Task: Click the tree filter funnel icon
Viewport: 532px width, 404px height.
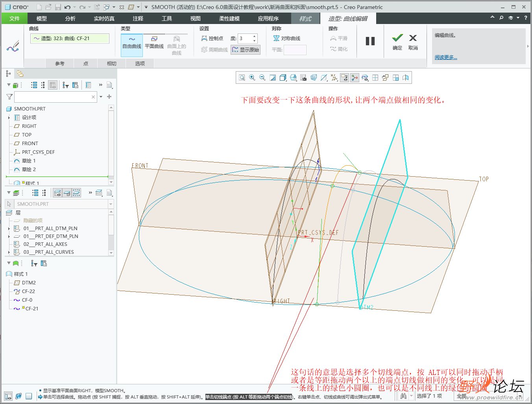Action: click(x=9, y=97)
